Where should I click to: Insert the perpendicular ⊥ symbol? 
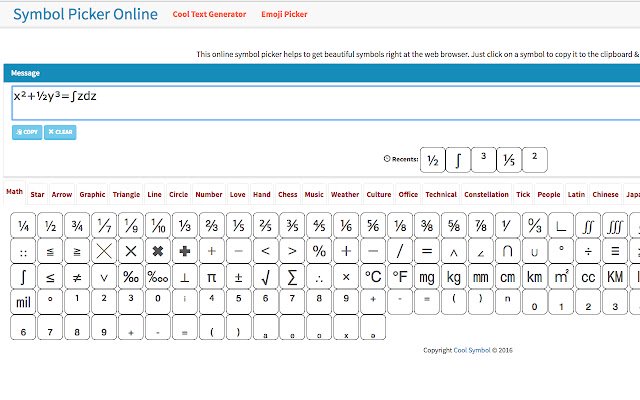point(185,277)
